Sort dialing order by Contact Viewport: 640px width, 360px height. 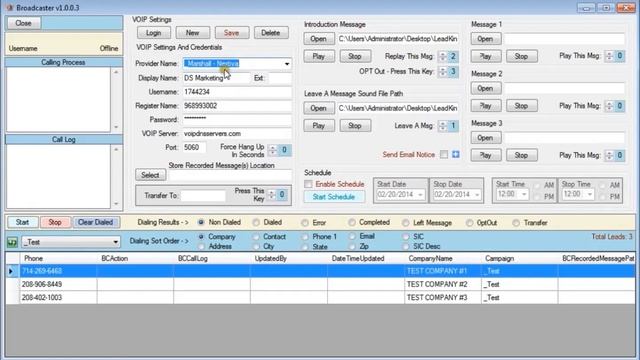(256, 237)
